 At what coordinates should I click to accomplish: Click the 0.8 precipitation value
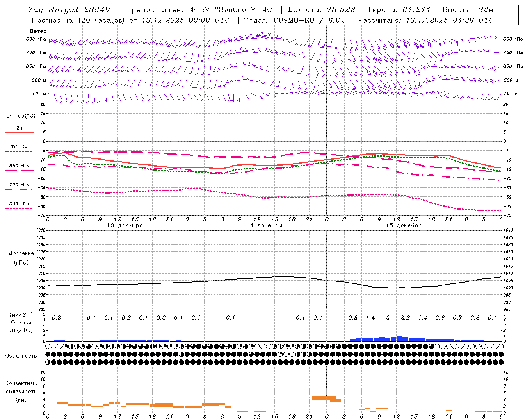pos(353,318)
